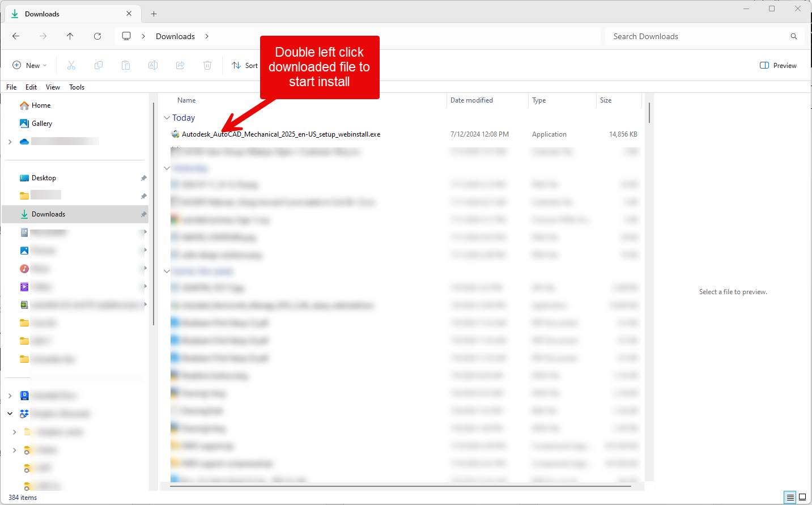Click the Pictures icon in sidebar
Screen dimensions: 812x505
(24, 251)
